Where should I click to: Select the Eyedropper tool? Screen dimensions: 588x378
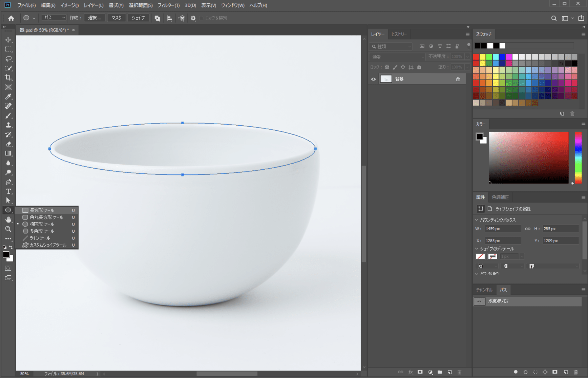pos(8,97)
